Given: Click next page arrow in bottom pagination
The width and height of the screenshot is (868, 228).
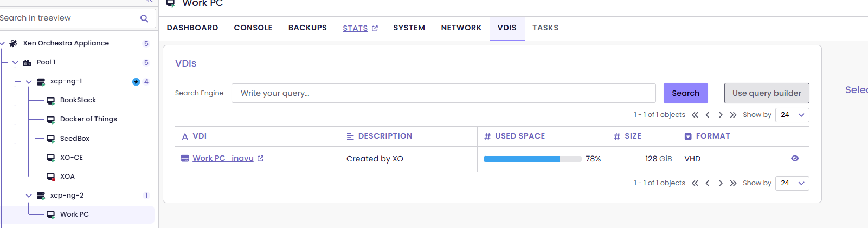Looking at the screenshot, I should coord(720,183).
